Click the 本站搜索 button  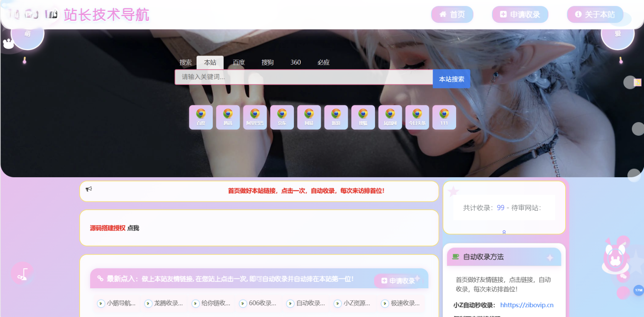(x=452, y=79)
